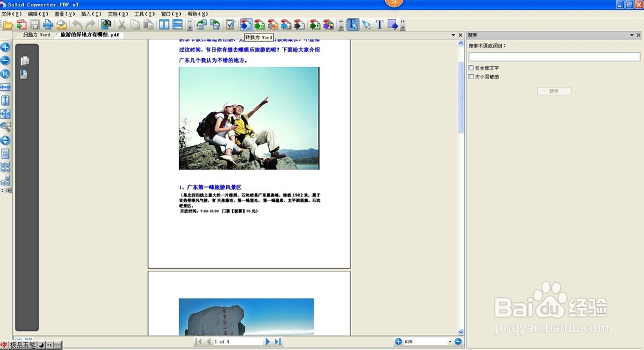The width and height of the screenshot is (644, 350).
Task: Pick the add-text T tool
Action: (x=379, y=25)
